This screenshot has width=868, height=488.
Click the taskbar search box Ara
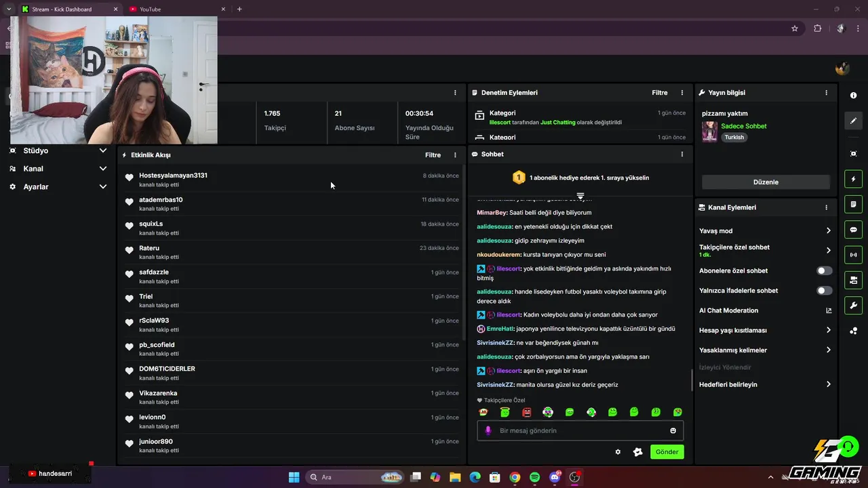tap(355, 477)
